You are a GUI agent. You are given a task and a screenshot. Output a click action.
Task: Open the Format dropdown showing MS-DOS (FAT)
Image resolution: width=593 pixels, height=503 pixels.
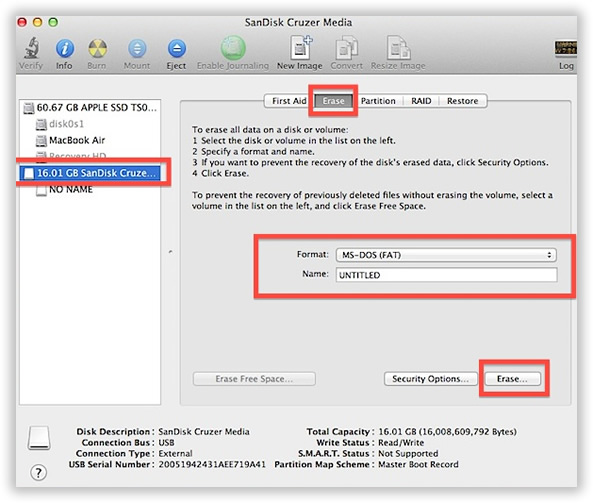(446, 255)
